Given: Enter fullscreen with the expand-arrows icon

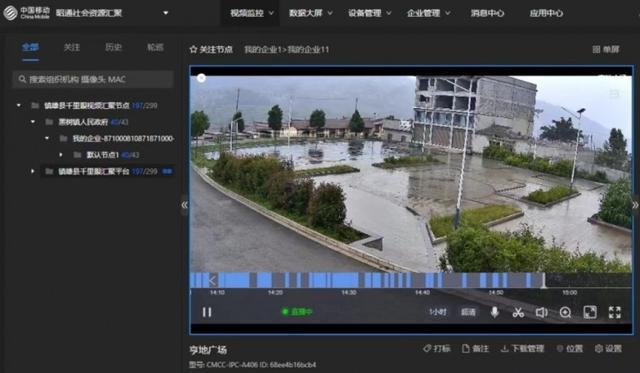Looking at the screenshot, I should point(615,312).
